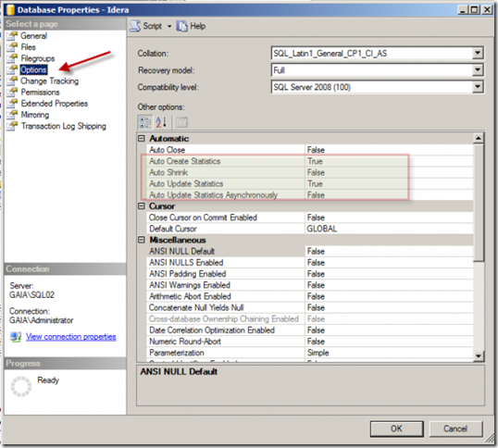Viewport: 498px width, 448px height.
Task: Open the Transaction Log Shipping page
Action: pyautogui.click(x=64, y=126)
